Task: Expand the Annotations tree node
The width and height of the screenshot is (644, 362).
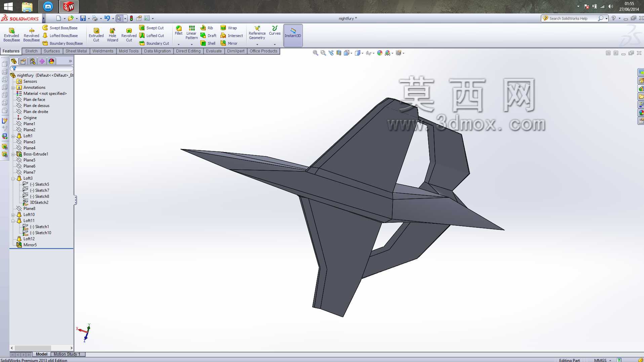Action: [13, 88]
